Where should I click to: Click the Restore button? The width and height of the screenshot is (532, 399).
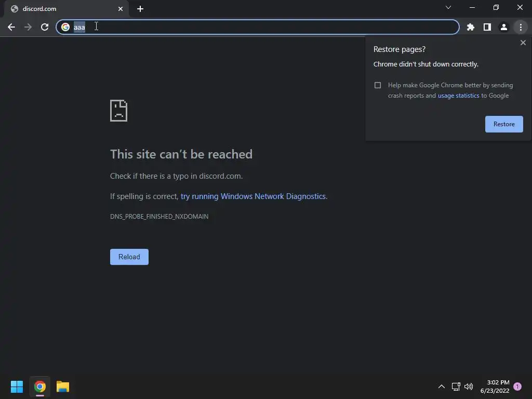pyautogui.click(x=504, y=124)
